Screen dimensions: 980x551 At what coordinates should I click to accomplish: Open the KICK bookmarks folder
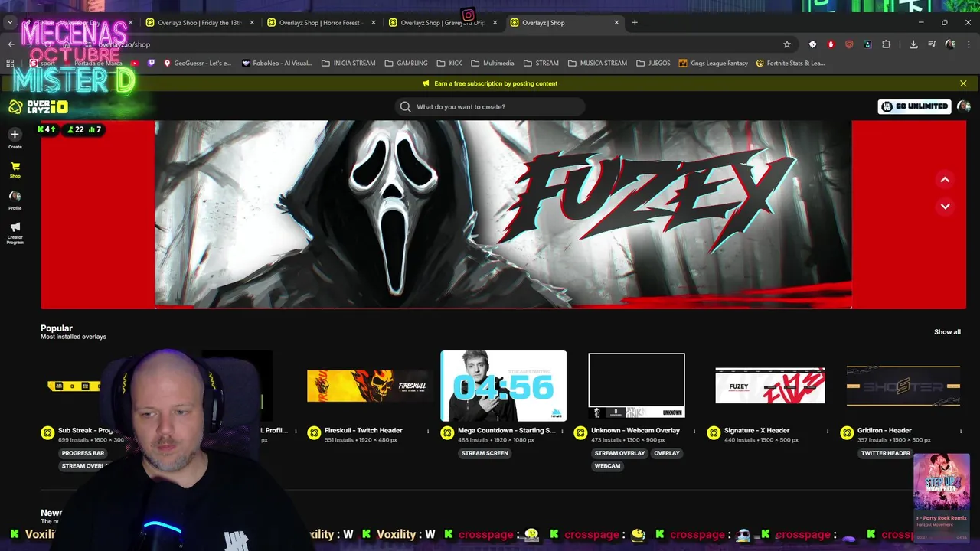tap(449, 63)
